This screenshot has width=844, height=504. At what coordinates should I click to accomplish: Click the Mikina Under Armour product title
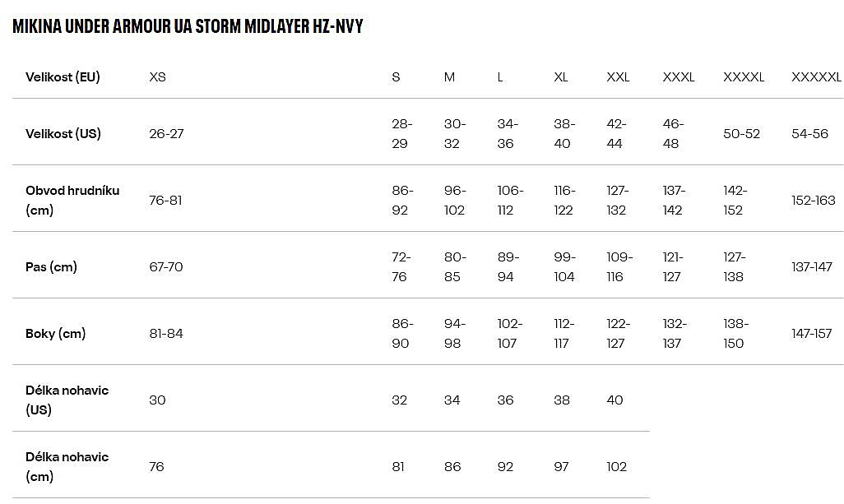click(188, 26)
